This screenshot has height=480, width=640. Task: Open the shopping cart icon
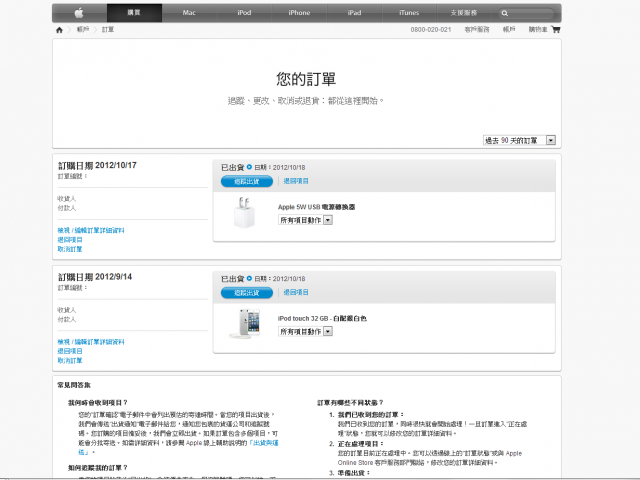556,29
